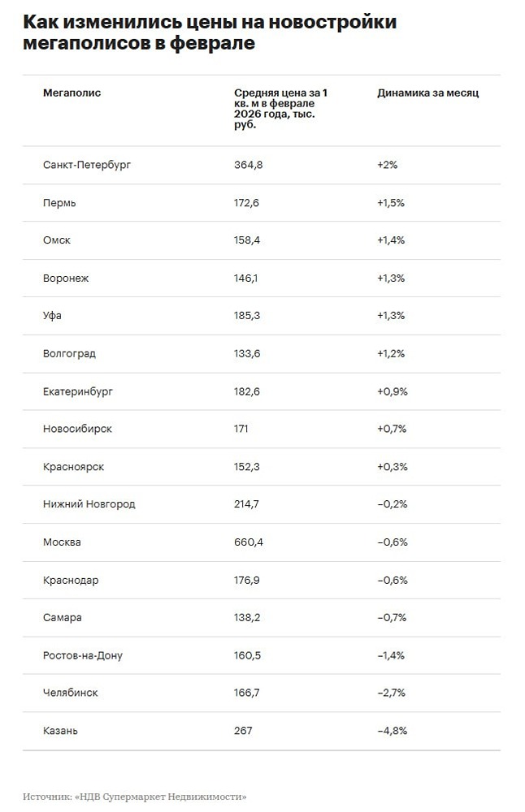Select the Санкт-Петербург row name
The width and height of the screenshot is (525, 812).
[x=86, y=165]
